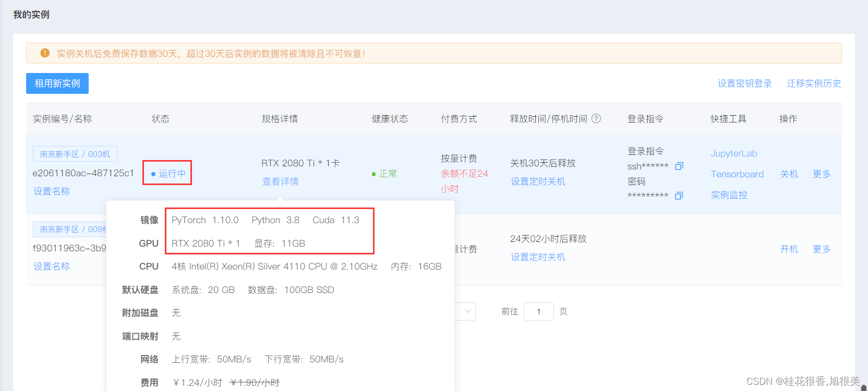Click the Python 3.8 text
The height and width of the screenshot is (391, 868).
pyautogui.click(x=275, y=220)
